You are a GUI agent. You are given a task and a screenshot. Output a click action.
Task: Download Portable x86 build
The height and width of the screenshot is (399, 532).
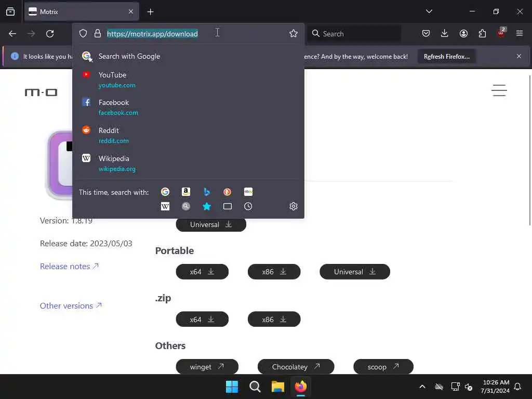274,272
